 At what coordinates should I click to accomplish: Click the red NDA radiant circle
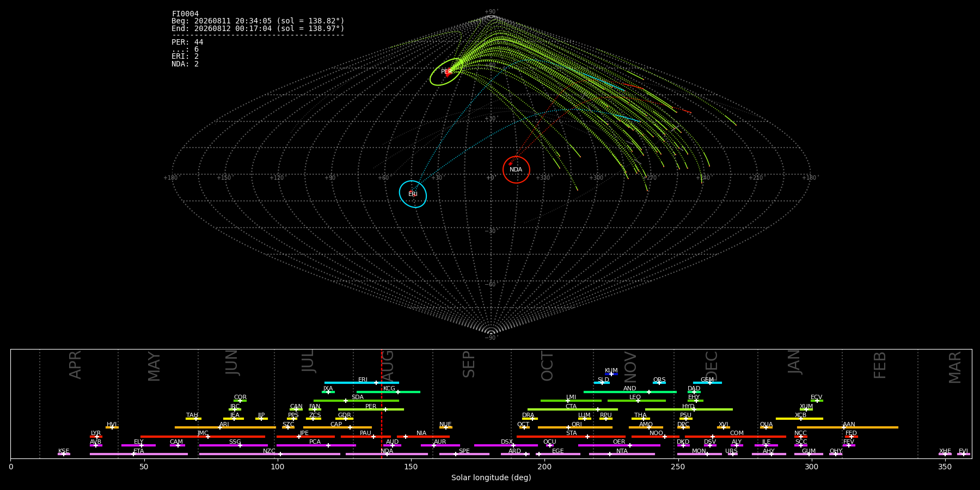(x=516, y=170)
